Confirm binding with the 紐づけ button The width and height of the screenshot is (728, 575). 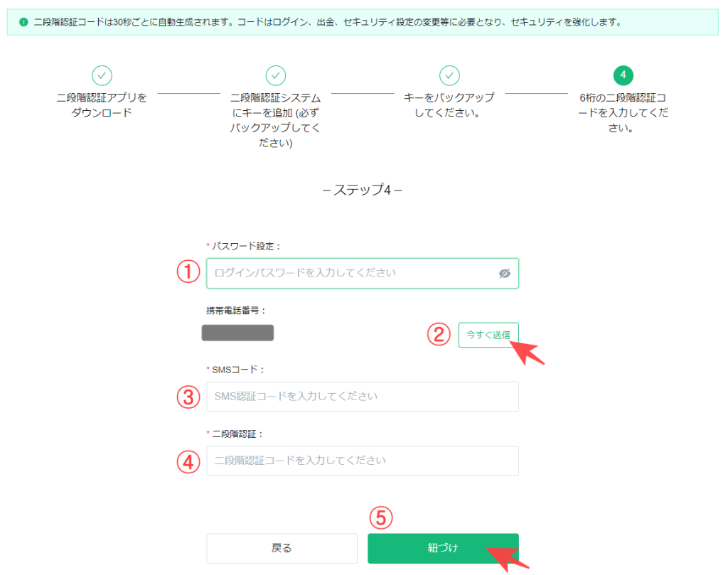443,548
